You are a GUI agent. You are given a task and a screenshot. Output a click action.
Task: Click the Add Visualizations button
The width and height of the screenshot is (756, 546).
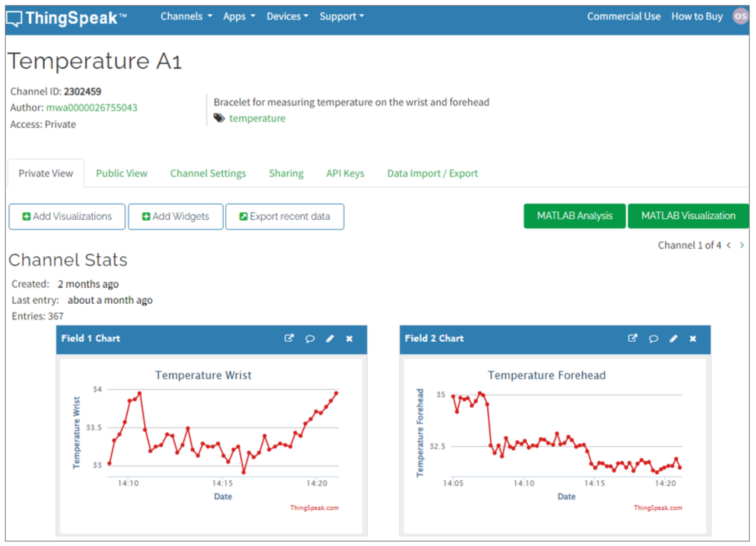coord(67,216)
